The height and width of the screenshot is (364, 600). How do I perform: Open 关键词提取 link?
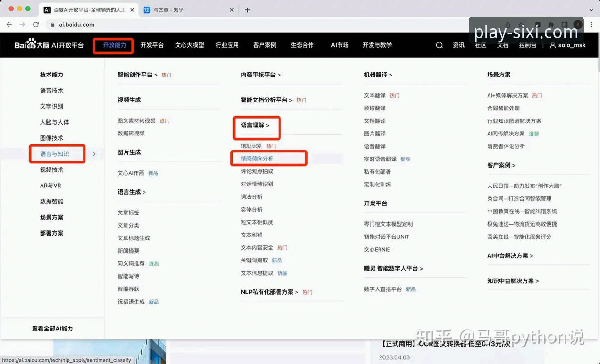(x=254, y=261)
